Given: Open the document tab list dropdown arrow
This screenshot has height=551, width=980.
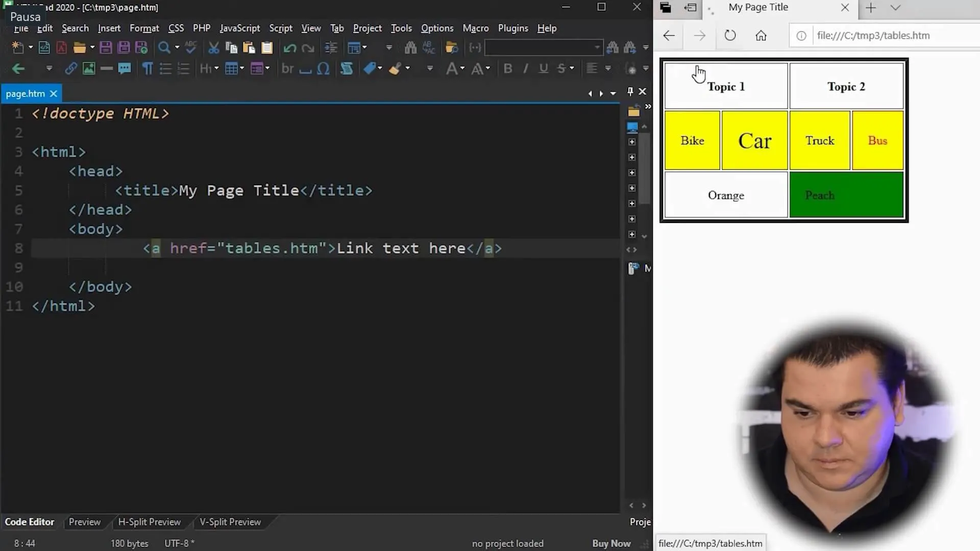Looking at the screenshot, I should coord(613,93).
